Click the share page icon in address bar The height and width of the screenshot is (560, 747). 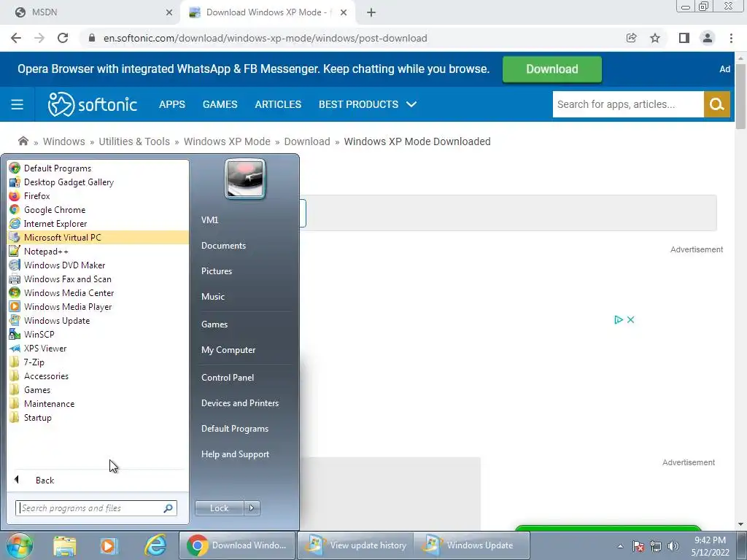click(632, 38)
